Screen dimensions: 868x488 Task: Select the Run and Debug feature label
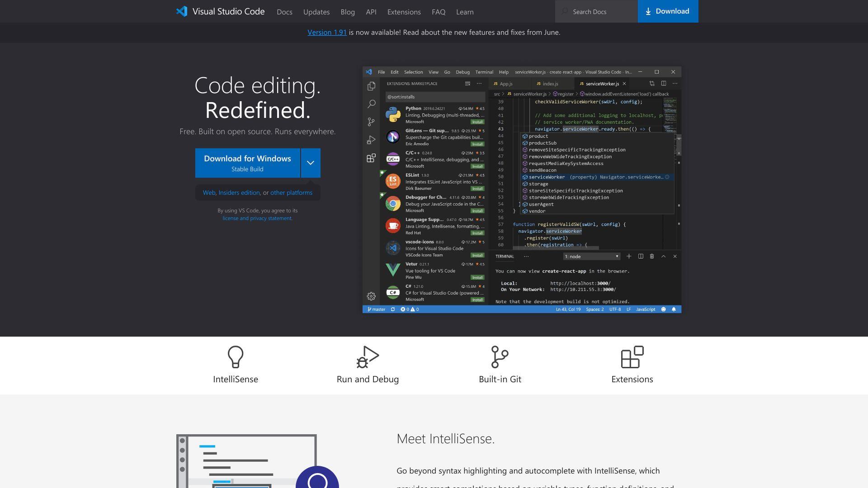[368, 379]
